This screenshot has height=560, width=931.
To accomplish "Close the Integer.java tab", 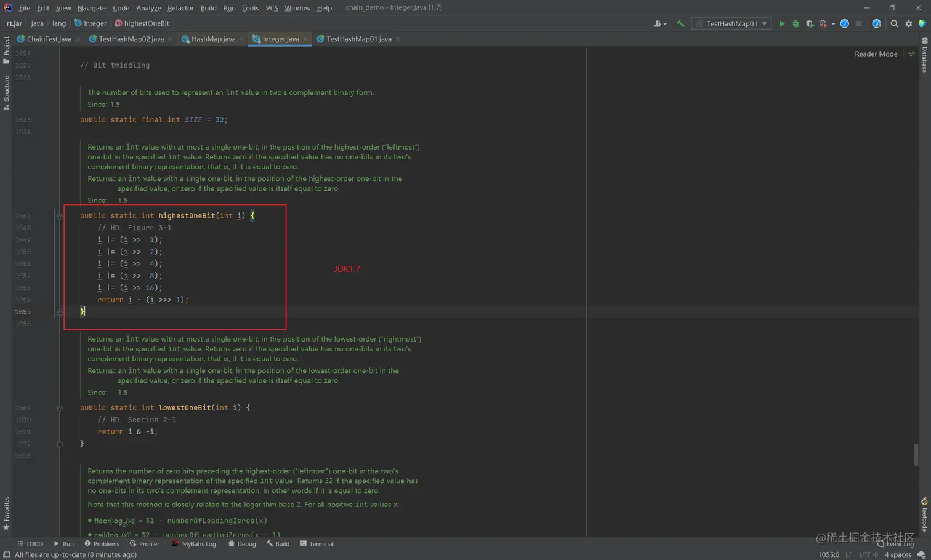I will [x=305, y=39].
